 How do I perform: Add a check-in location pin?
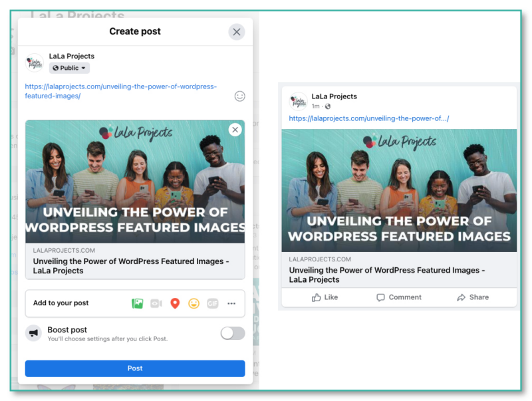pyautogui.click(x=175, y=303)
